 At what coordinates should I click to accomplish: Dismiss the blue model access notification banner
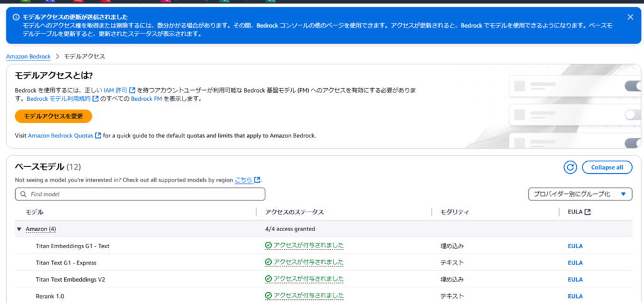coord(630,17)
